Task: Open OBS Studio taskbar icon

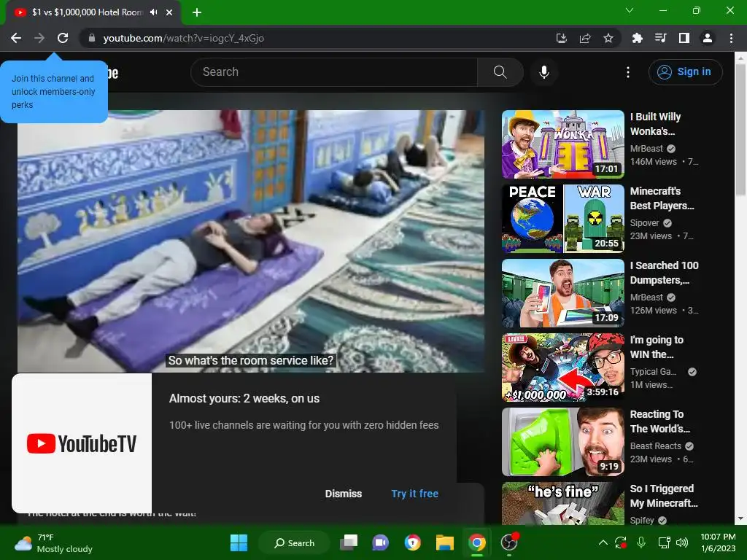Action: (509, 542)
